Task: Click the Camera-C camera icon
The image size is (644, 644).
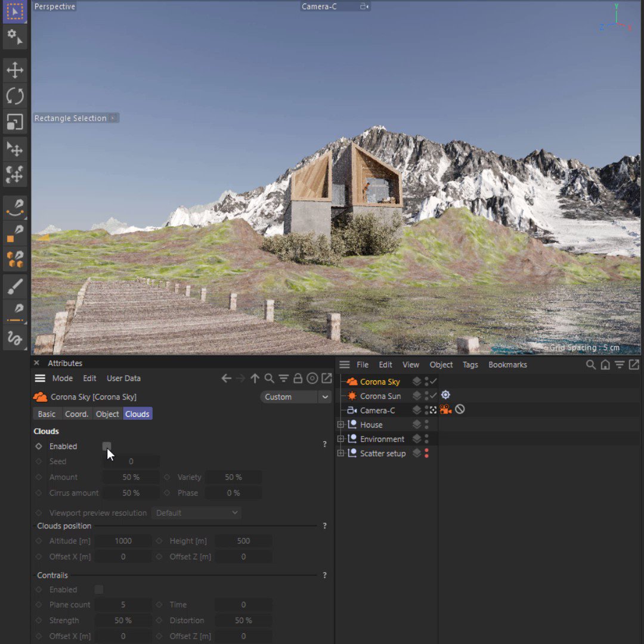Action: [351, 410]
